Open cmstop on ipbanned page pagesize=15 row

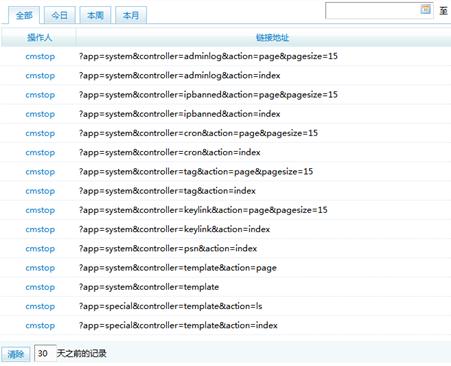[40, 95]
